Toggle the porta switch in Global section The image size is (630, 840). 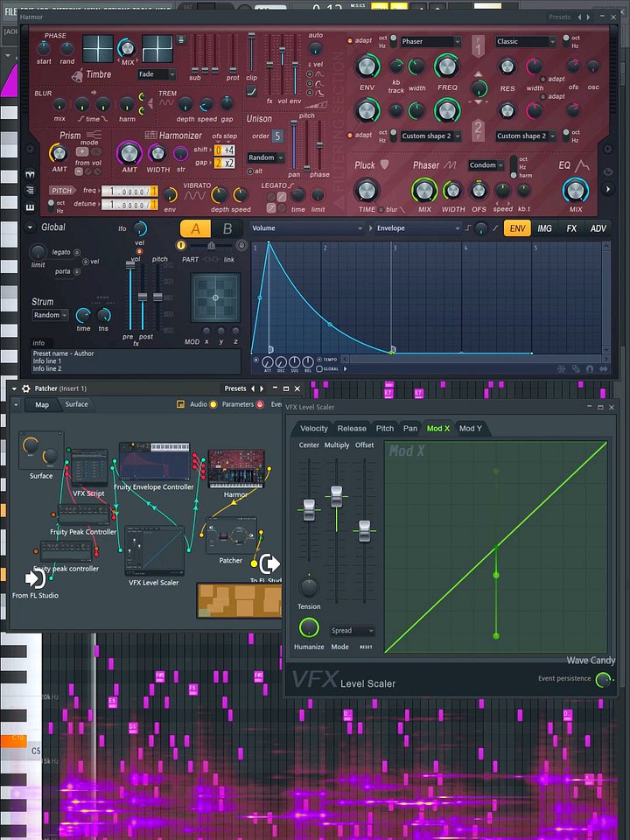(77, 271)
